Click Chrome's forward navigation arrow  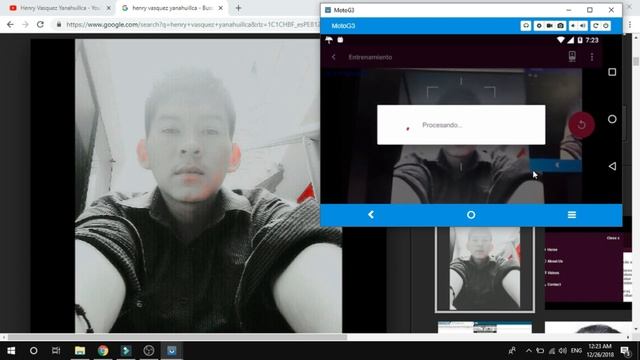(25, 24)
